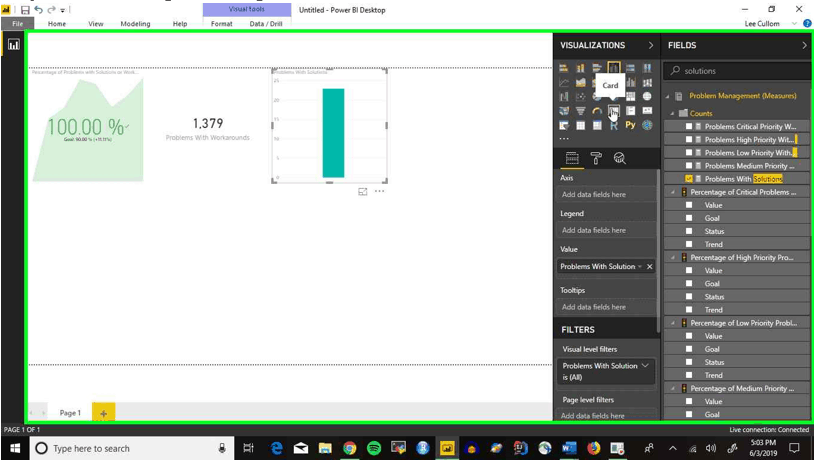Screen dimensions: 815x461
Task: Select the Gauge visual
Action: [x=597, y=111]
